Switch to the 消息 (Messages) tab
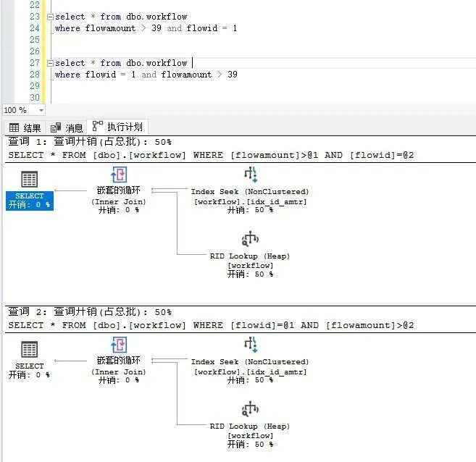Image resolution: width=476 pixels, height=462 pixels. [67, 128]
